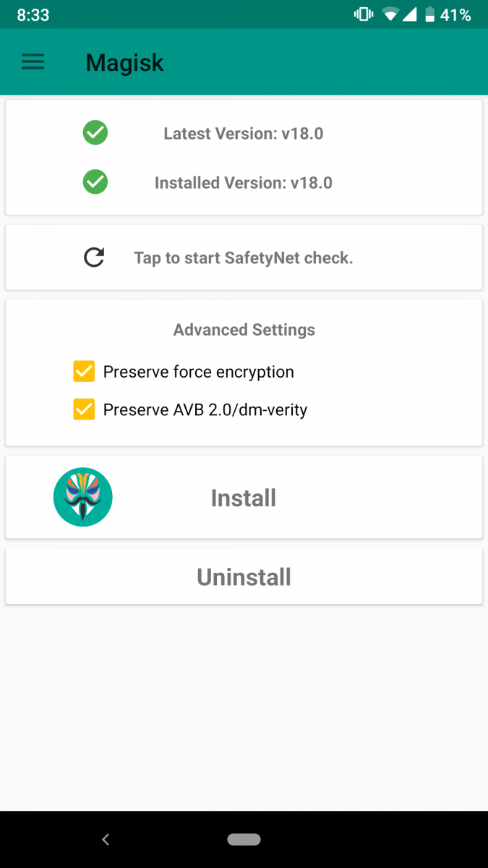The width and height of the screenshot is (488, 868).
Task: Toggle the force encryption checkbox back on
Action: 84,371
